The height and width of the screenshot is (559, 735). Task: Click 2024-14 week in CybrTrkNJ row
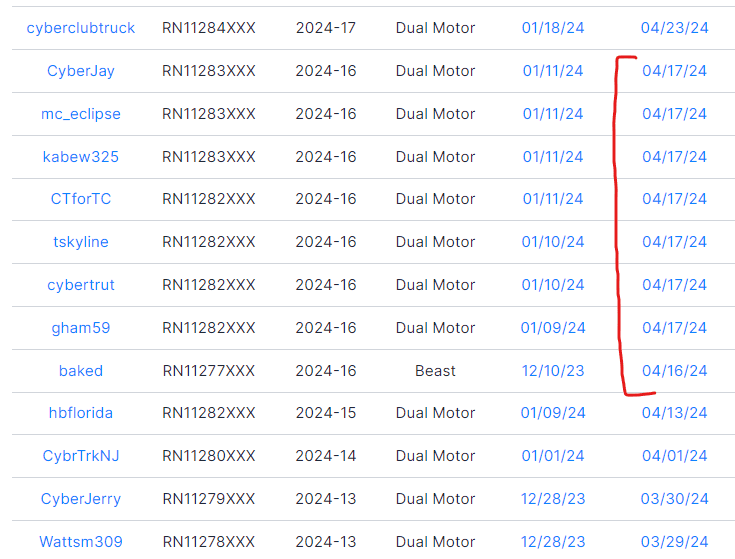pos(326,456)
